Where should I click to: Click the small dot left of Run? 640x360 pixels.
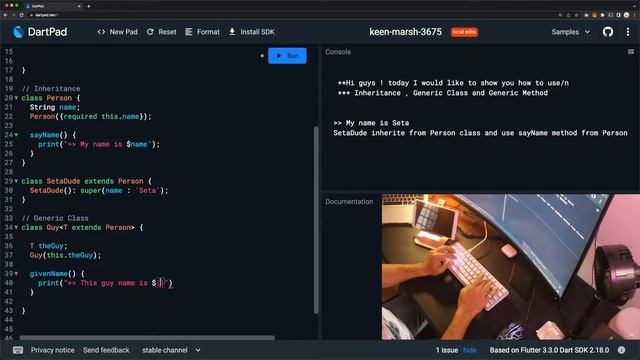[x=262, y=56]
